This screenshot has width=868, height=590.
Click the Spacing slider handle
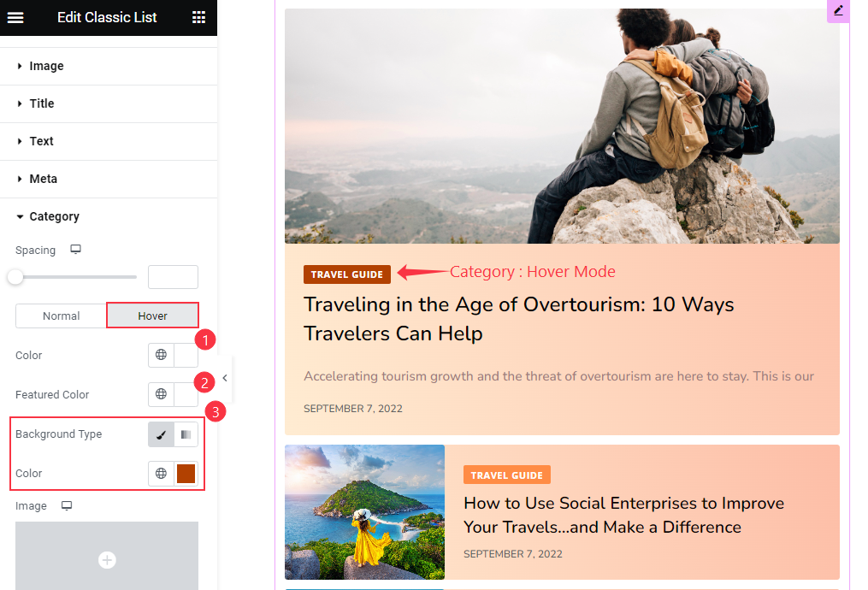[x=15, y=277]
